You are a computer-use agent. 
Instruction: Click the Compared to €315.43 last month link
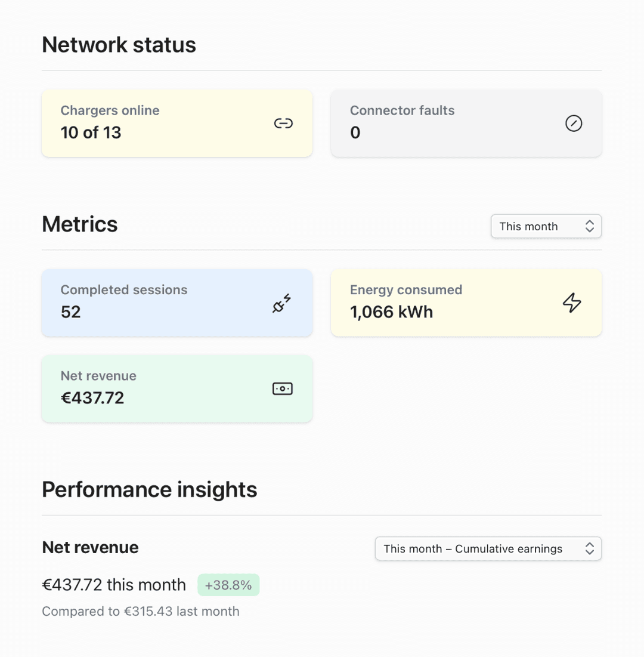click(x=141, y=611)
